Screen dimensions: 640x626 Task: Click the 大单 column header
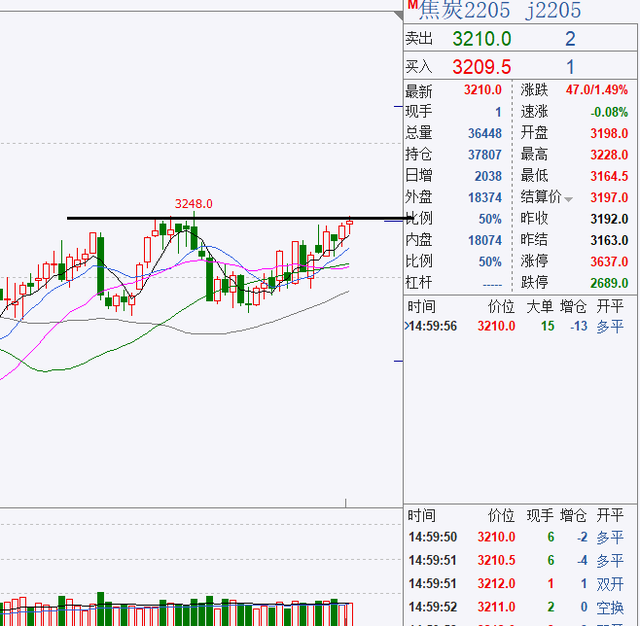click(x=539, y=306)
